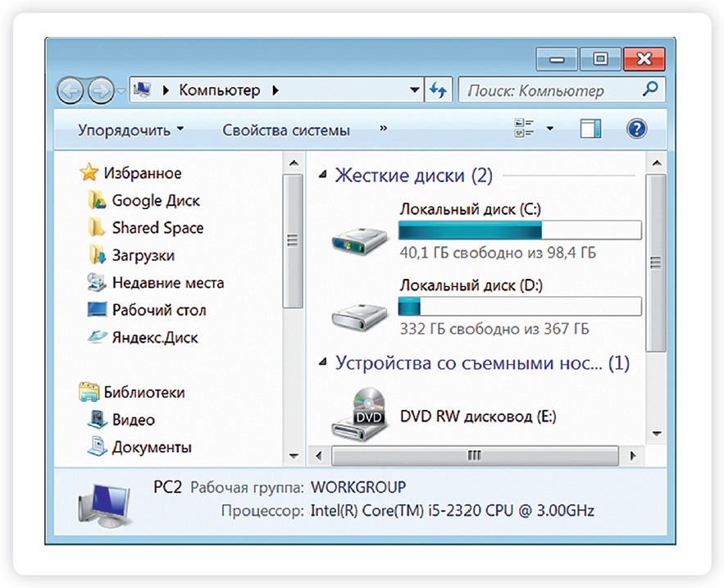Select Яндекс.Диск in navigation pane
This screenshot has width=724, height=588.
pos(154,337)
